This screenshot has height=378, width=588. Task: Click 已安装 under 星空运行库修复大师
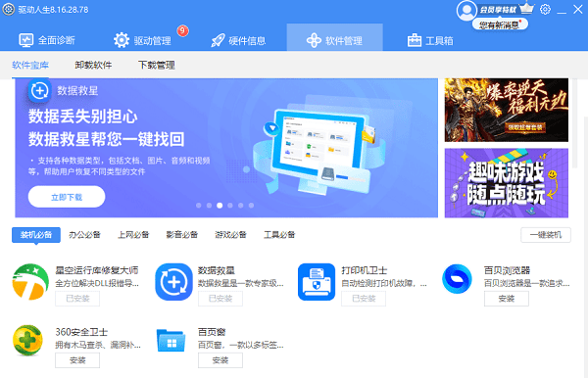coord(77,299)
